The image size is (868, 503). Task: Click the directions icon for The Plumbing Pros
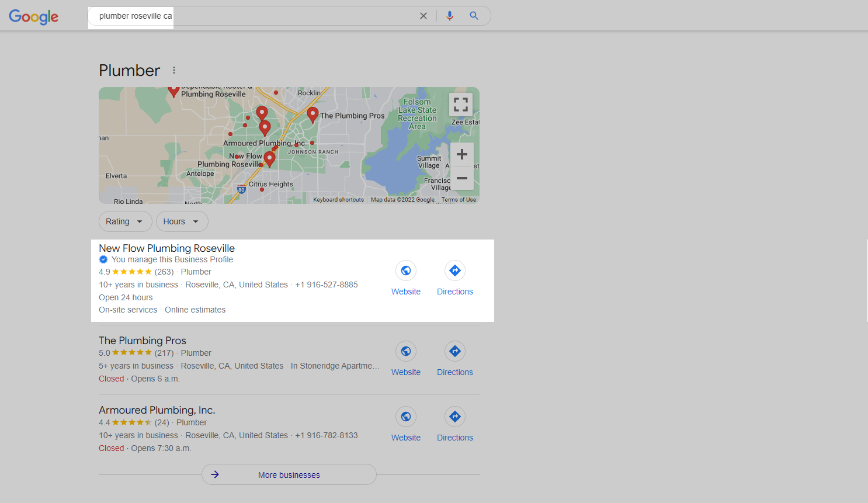[455, 351]
